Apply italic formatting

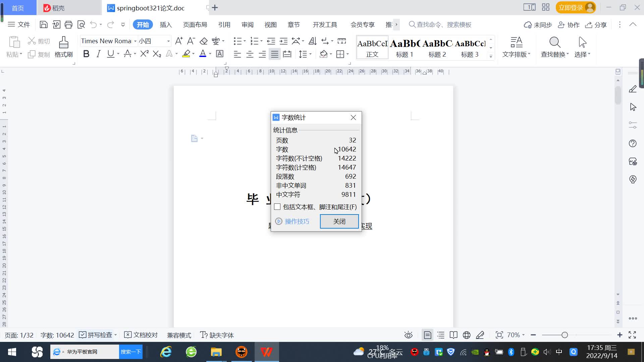pyautogui.click(x=98, y=54)
